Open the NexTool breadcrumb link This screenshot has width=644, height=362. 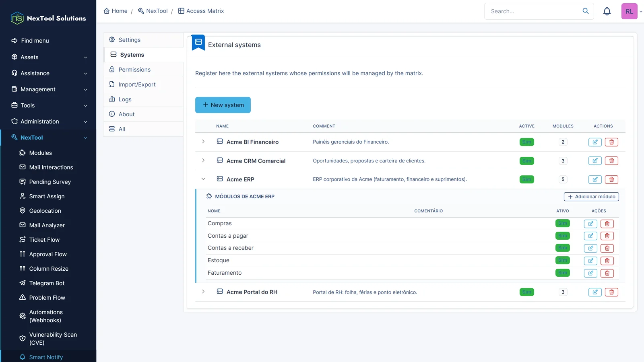click(153, 11)
